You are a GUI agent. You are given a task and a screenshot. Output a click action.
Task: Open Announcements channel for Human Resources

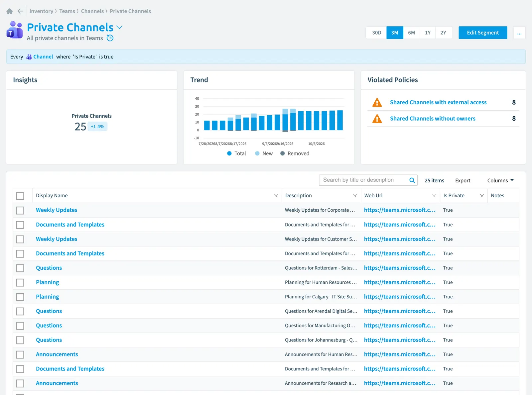[57, 354]
